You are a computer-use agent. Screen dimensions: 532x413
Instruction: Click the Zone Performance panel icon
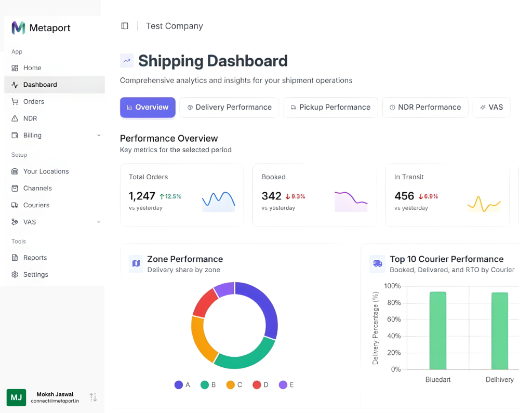136,264
